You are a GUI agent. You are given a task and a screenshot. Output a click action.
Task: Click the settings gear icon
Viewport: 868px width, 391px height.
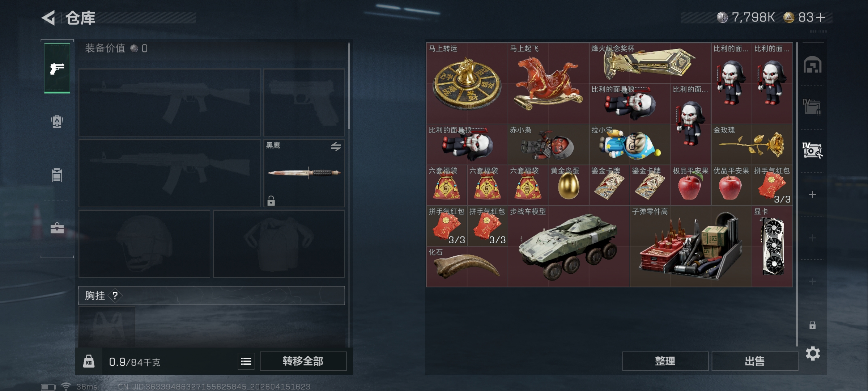point(813,353)
